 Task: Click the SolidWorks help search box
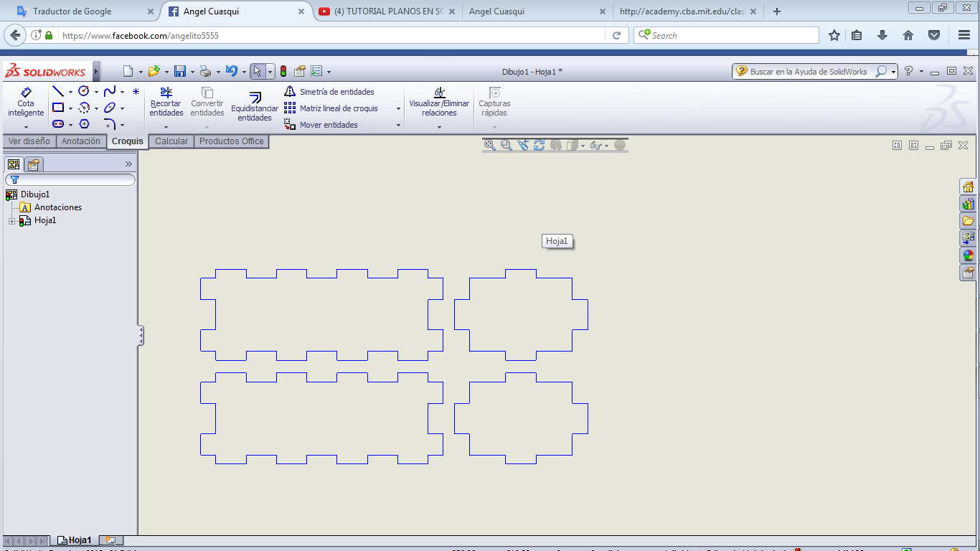point(815,72)
